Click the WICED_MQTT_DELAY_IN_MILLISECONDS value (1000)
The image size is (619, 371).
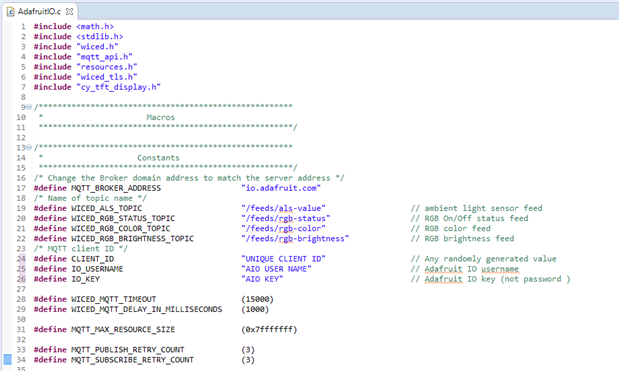click(255, 309)
